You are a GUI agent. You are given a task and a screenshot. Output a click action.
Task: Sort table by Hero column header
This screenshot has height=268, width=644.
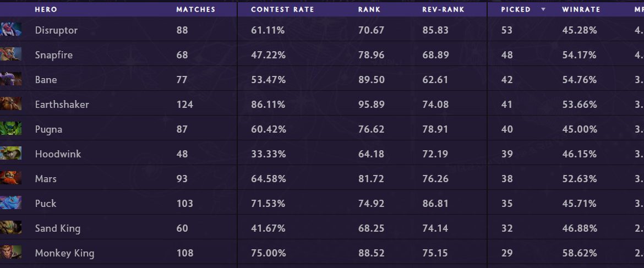pyautogui.click(x=46, y=9)
